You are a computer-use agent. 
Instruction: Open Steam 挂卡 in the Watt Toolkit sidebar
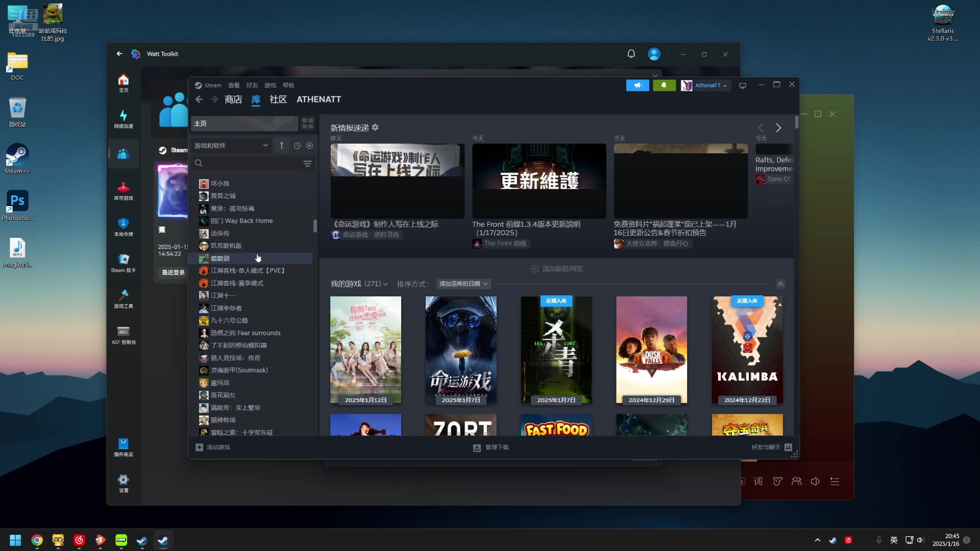124,264
